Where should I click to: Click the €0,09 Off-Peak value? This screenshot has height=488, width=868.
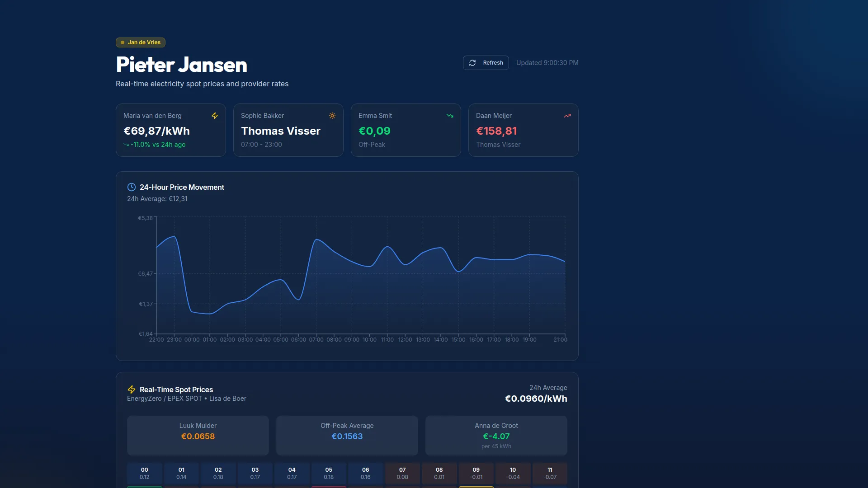click(x=374, y=131)
